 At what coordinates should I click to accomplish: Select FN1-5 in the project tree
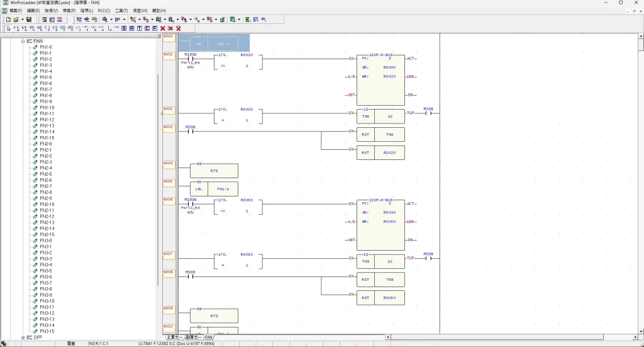tap(46, 77)
